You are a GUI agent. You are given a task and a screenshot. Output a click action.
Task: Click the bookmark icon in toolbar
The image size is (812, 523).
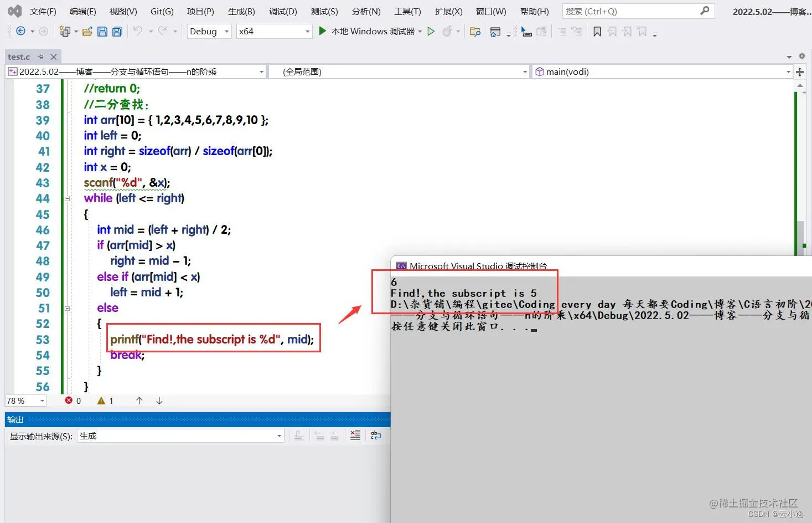coord(597,32)
